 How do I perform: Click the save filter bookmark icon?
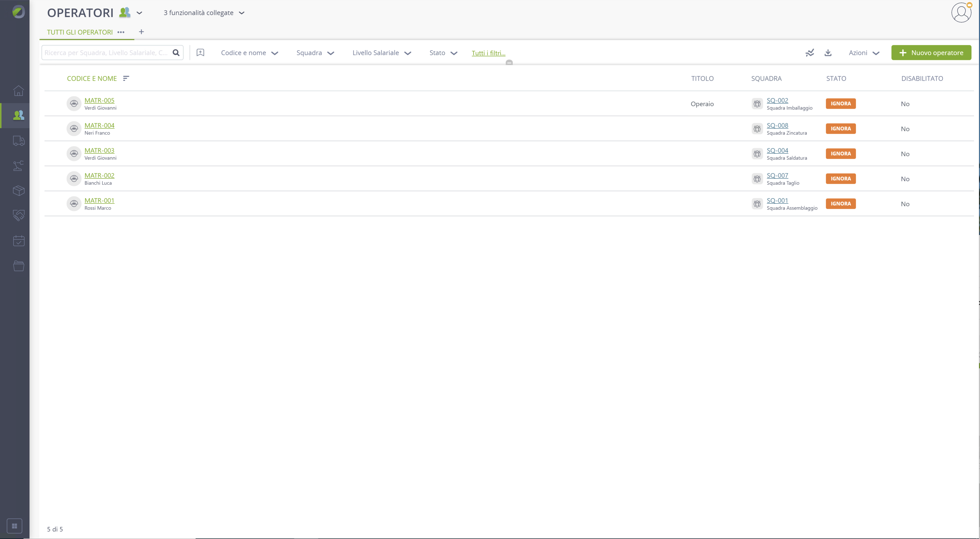[x=200, y=53]
